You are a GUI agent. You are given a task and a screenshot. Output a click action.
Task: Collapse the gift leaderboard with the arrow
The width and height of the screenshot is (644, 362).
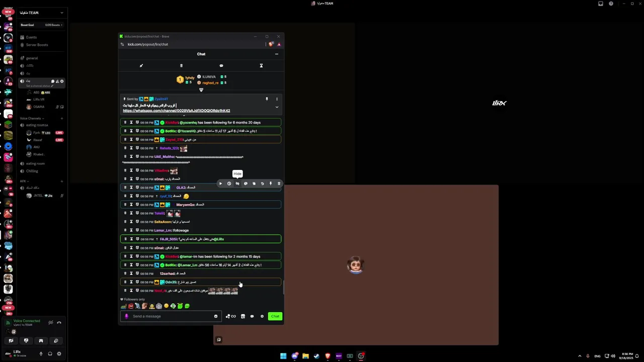click(x=201, y=90)
